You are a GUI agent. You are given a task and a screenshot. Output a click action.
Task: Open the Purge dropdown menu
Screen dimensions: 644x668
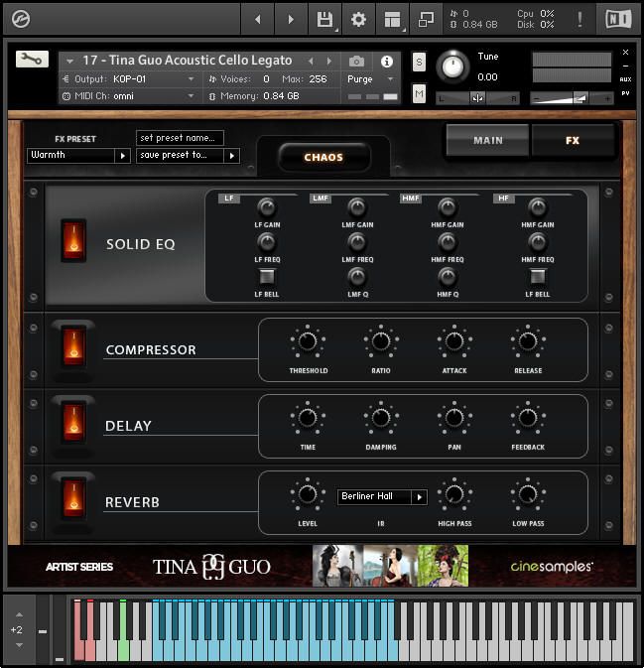[x=370, y=79]
